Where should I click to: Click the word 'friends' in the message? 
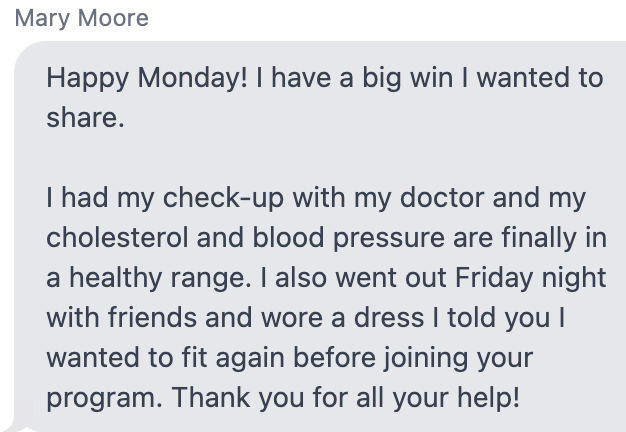click(x=152, y=317)
